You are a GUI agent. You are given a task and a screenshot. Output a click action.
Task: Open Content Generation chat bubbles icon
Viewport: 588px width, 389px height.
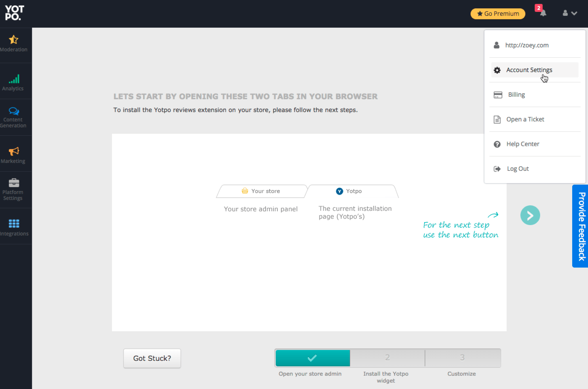point(14,111)
